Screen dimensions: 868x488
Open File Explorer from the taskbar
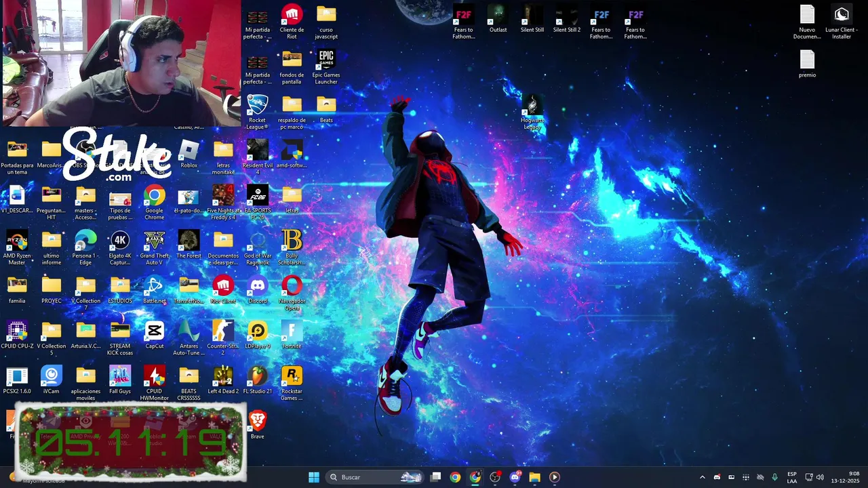pos(534,477)
